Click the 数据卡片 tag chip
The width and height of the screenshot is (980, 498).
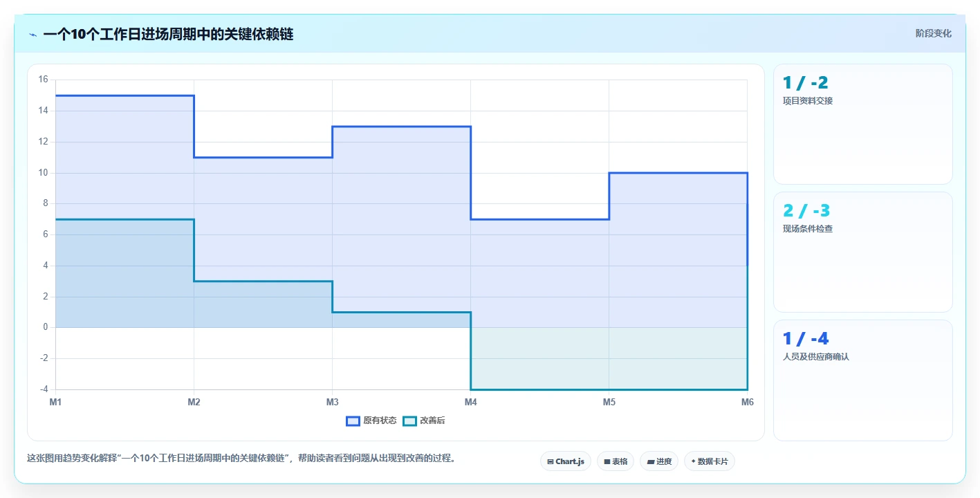pyautogui.click(x=710, y=461)
